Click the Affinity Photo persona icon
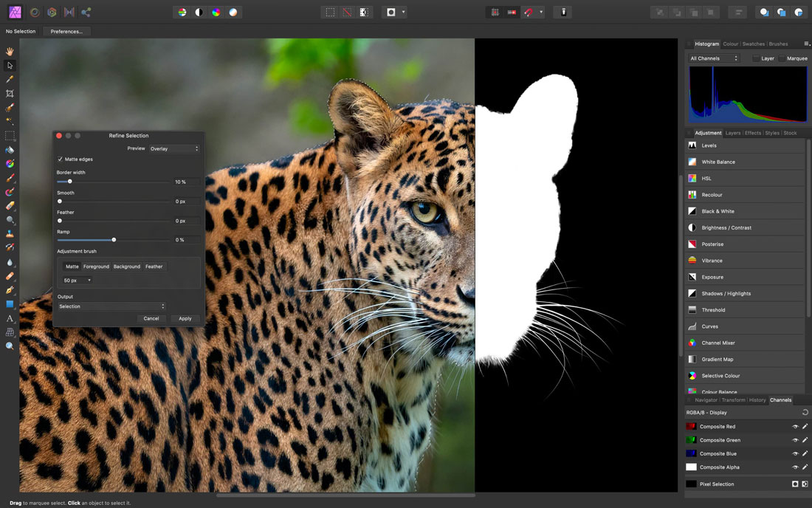This screenshot has width=812, height=508. click(x=15, y=12)
